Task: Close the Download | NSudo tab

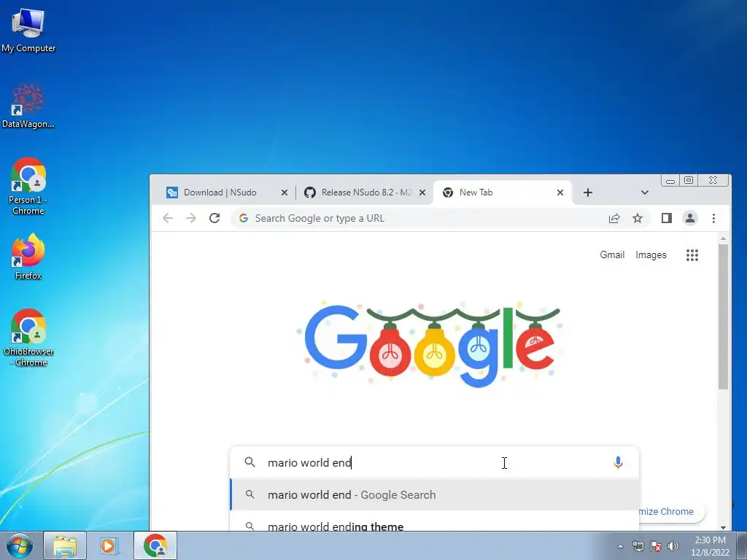Action: click(285, 192)
